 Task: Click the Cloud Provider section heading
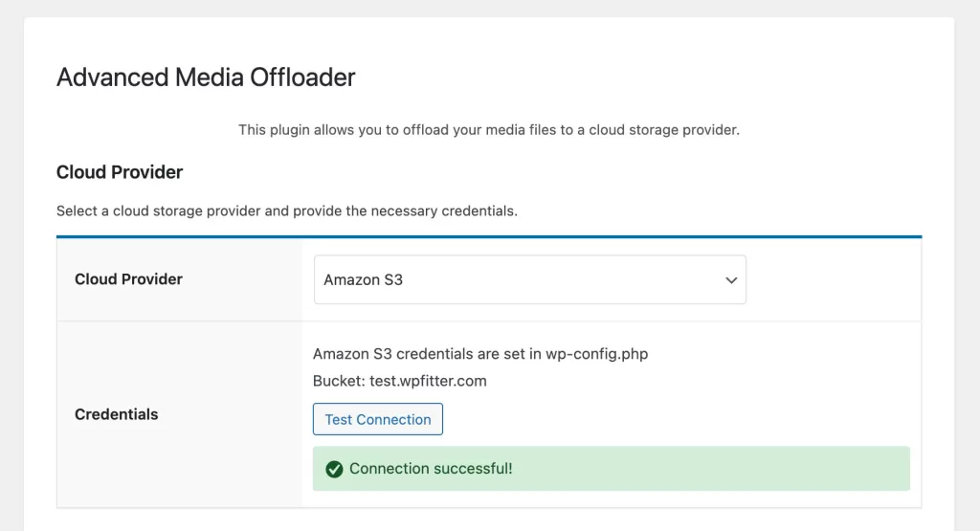pos(120,172)
